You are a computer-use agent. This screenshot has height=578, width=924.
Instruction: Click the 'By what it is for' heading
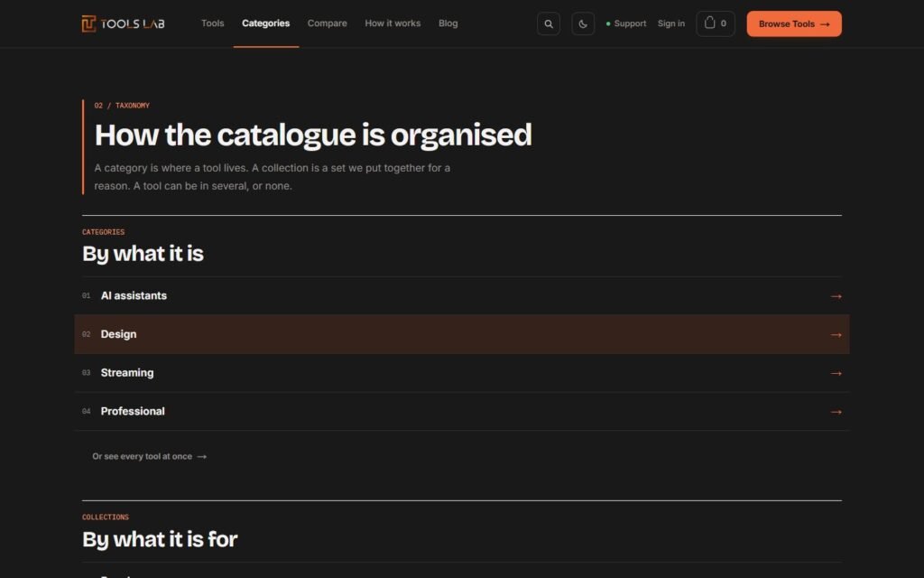160,539
